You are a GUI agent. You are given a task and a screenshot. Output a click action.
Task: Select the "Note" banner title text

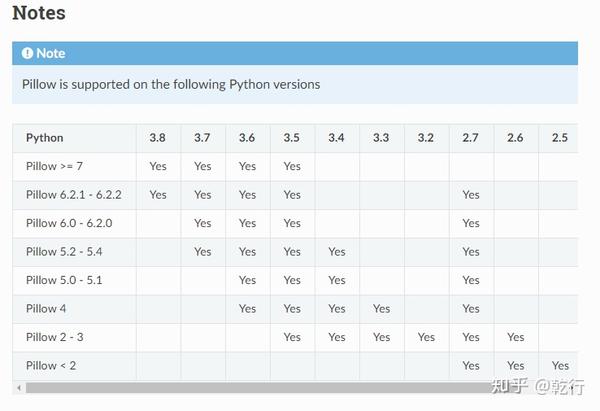pos(51,53)
